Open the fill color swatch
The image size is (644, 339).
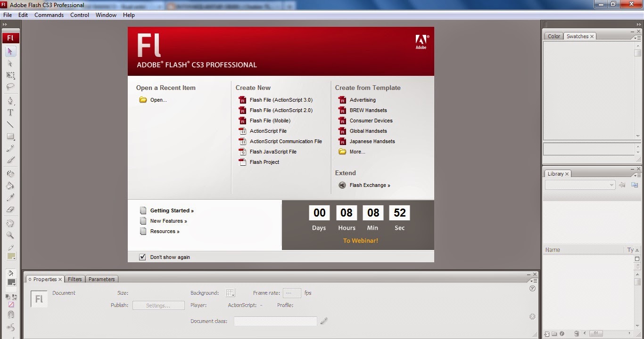[x=11, y=282]
